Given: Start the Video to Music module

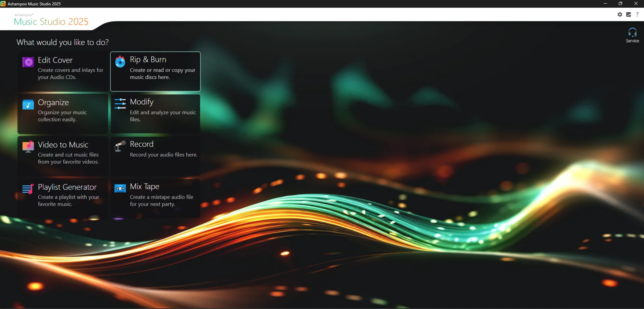Looking at the screenshot, I should (x=63, y=156).
